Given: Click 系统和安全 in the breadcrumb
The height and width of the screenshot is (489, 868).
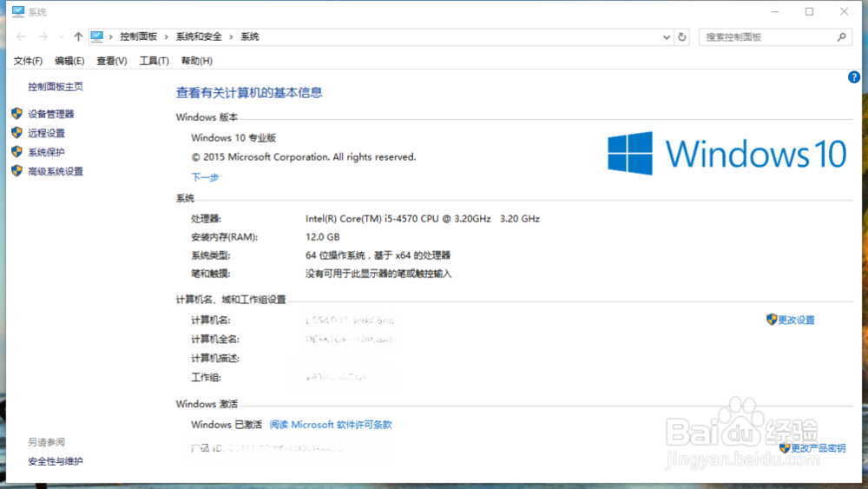Looking at the screenshot, I should (x=199, y=36).
